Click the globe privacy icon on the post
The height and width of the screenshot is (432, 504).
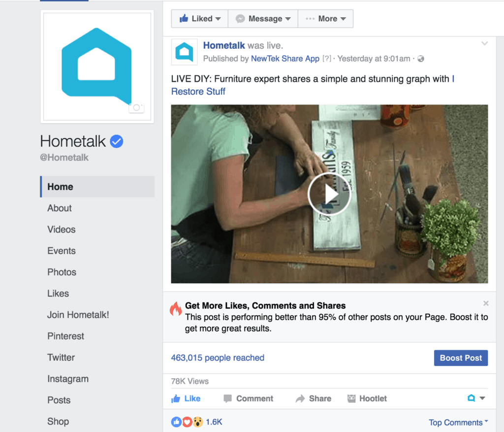420,59
